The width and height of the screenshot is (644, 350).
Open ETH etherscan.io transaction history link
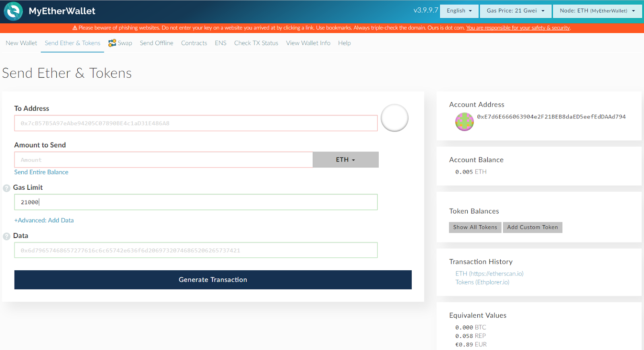[x=489, y=273]
